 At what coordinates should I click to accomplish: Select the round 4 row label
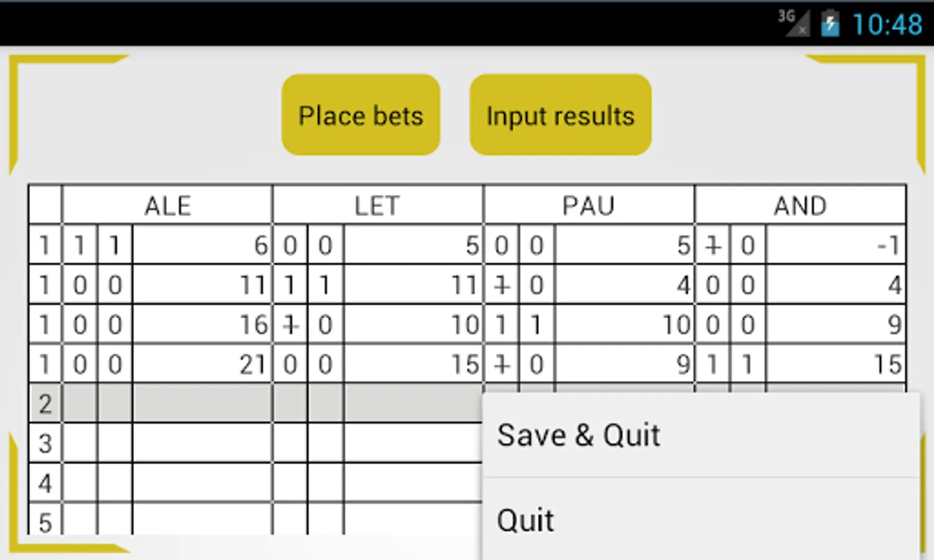coord(45,483)
